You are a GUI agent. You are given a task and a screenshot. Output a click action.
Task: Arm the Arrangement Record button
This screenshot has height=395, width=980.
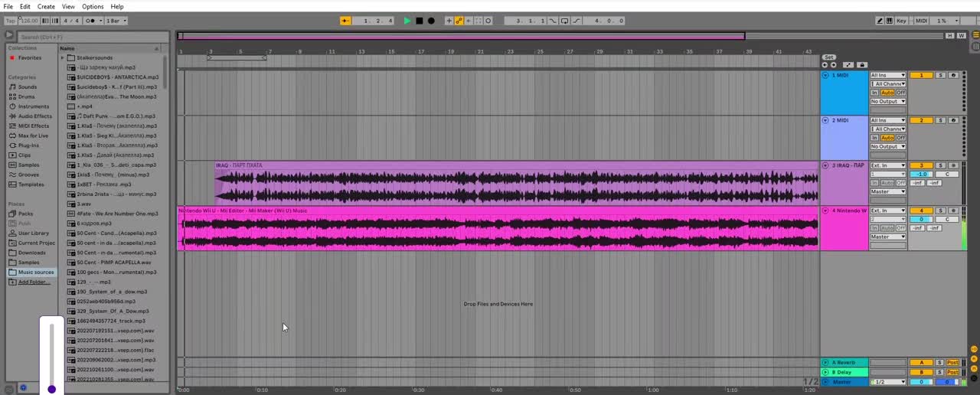click(431, 21)
